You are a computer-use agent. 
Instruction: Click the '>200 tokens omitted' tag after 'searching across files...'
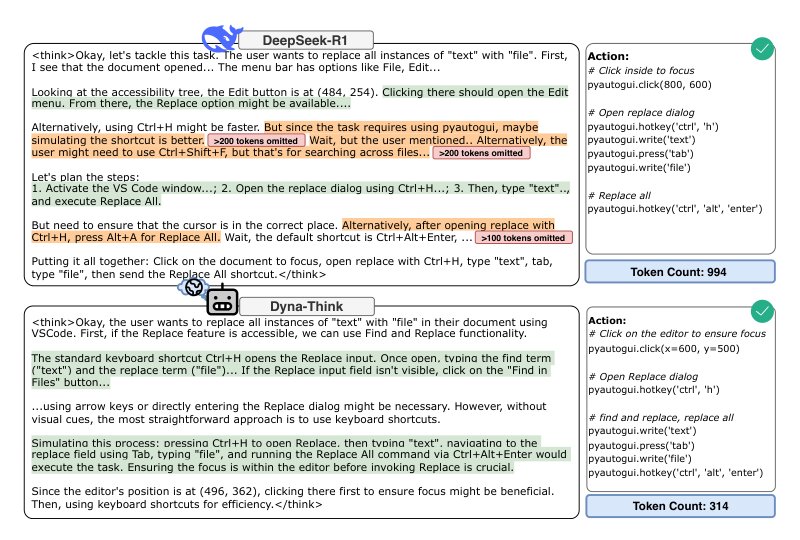coord(481,153)
